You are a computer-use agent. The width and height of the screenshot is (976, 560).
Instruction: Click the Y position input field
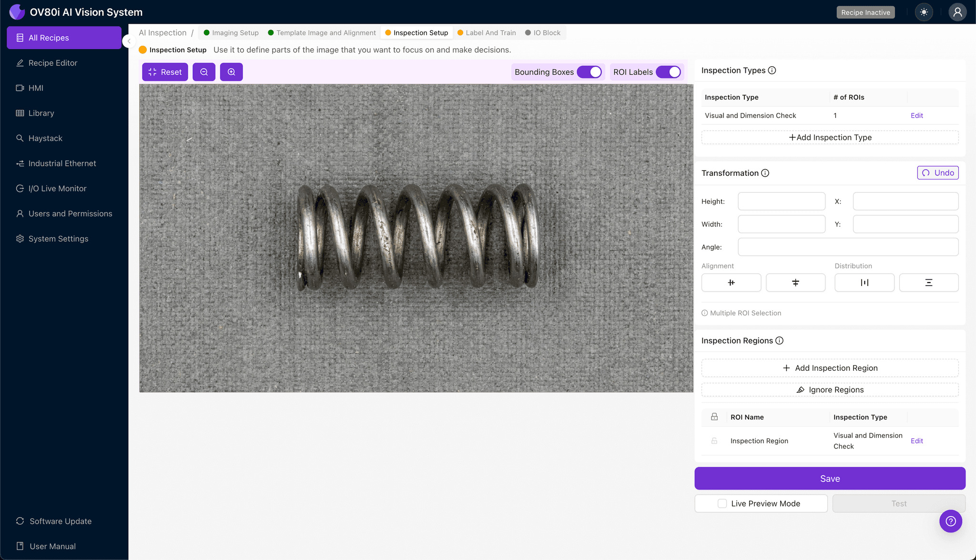click(905, 224)
